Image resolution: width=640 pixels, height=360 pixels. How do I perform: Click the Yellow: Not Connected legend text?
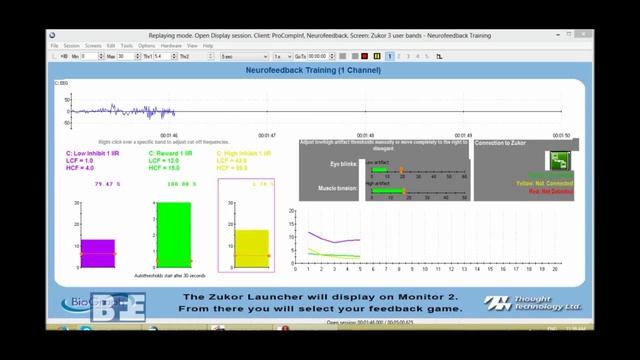click(x=544, y=184)
